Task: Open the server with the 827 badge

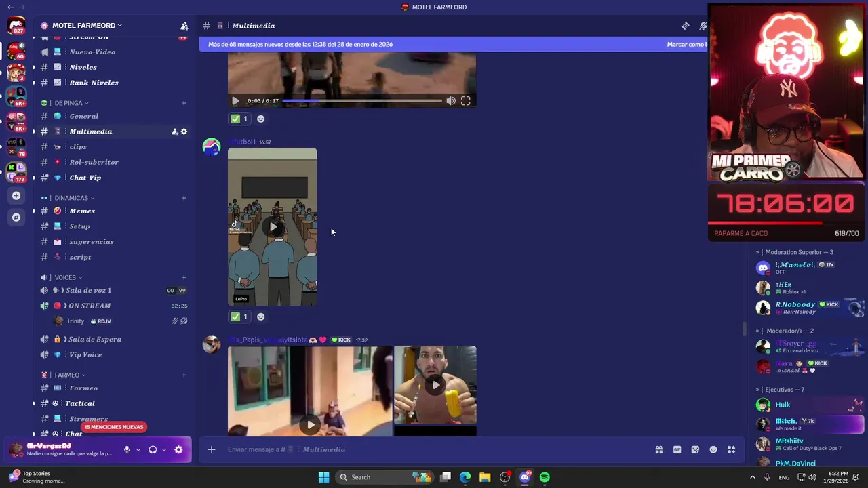Action: pyautogui.click(x=16, y=26)
